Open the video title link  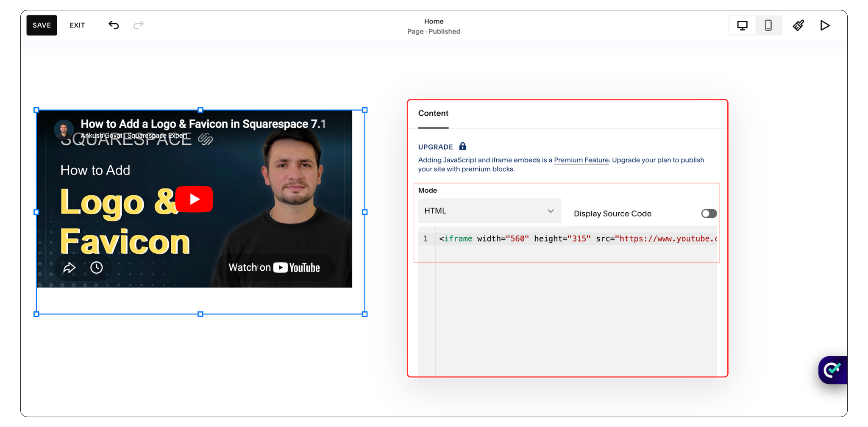click(x=203, y=124)
